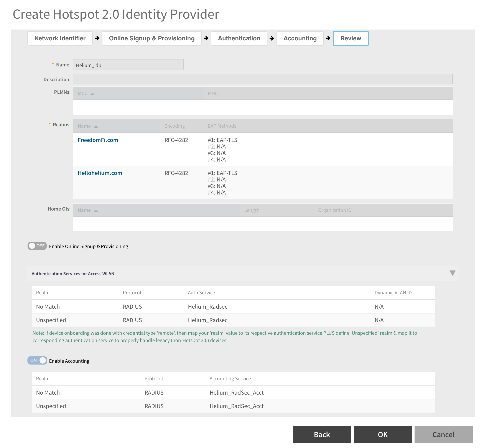Go to Network Identifier step

point(60,38)
